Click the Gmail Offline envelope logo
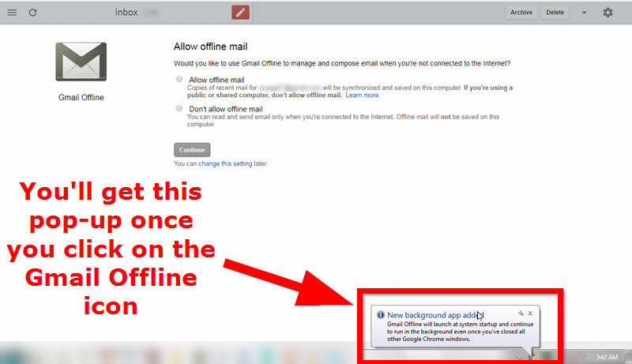632x364 pixels. click(81, 62)
